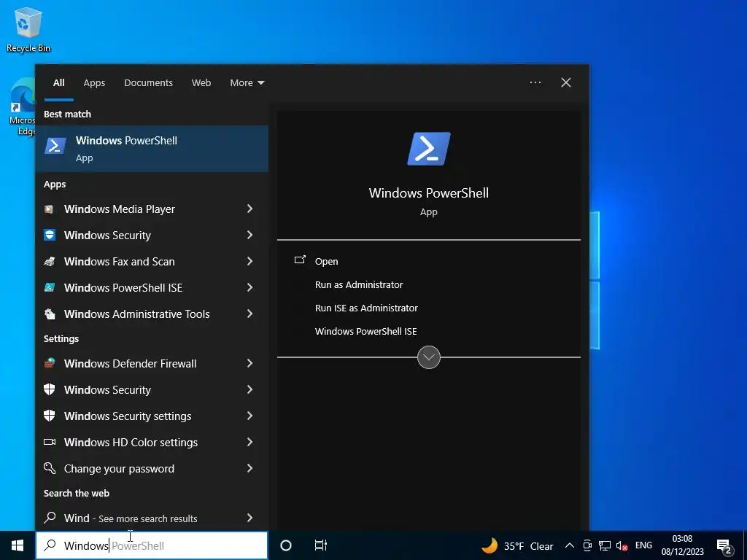Choose Run as Administrator
The height and width of the screenshot is (560, 747).
pos(359,285)
